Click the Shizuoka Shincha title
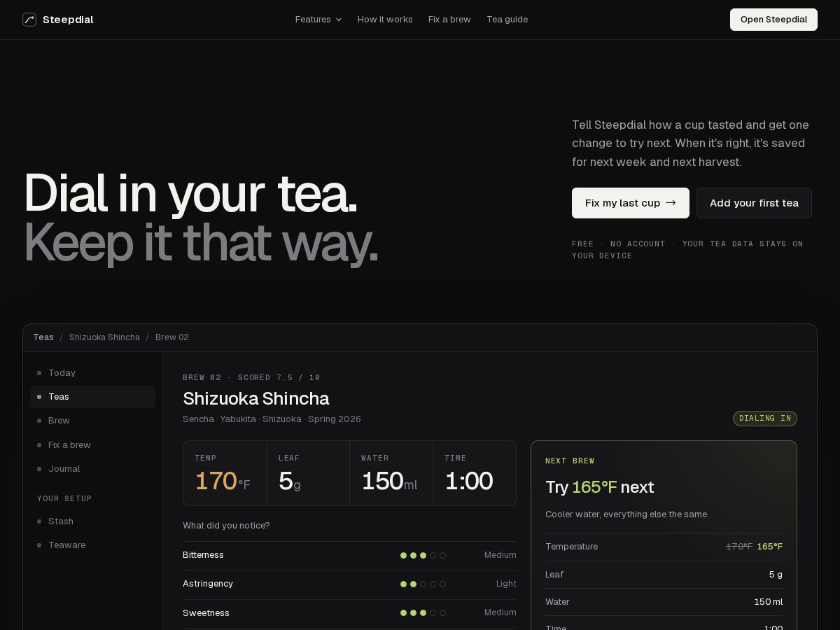This screenshot has height=630, width=840. [256, 399]
